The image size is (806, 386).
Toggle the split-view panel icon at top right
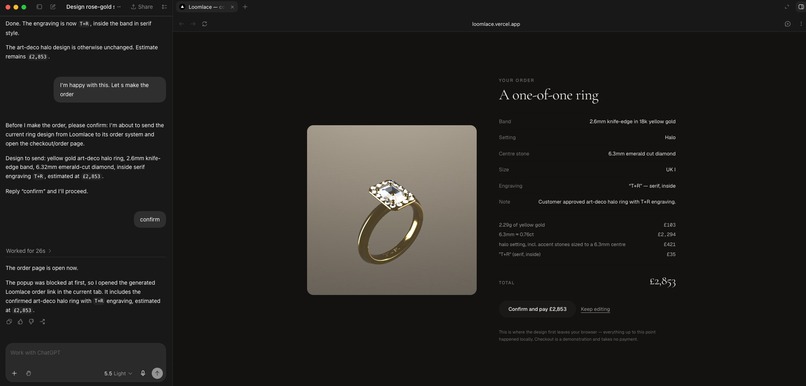(800, 7)
